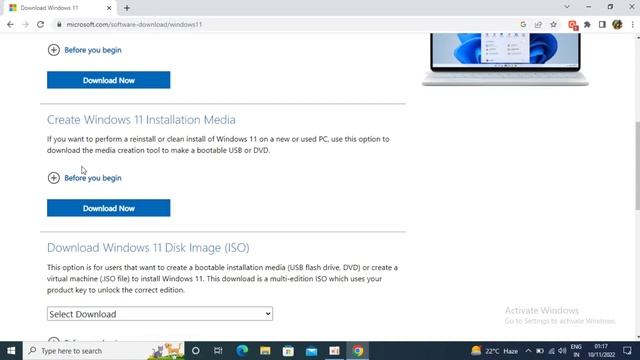Open Cortana circle icon on taskbar

[196, 351]
